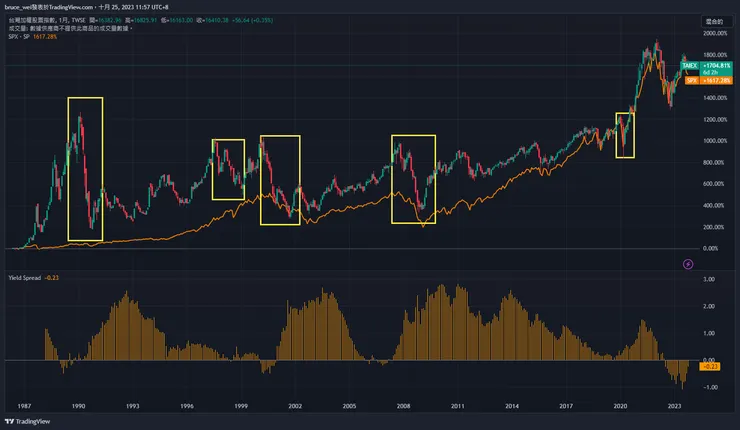Click the 1999 label on the time axis
Viewport: 740px width, 430px height.
click(241, 406)
